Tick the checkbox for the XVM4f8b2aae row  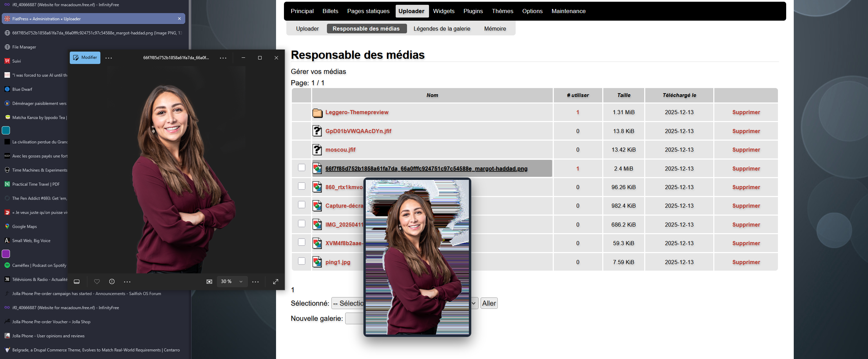pyautogui.click(x=301, y=242)
